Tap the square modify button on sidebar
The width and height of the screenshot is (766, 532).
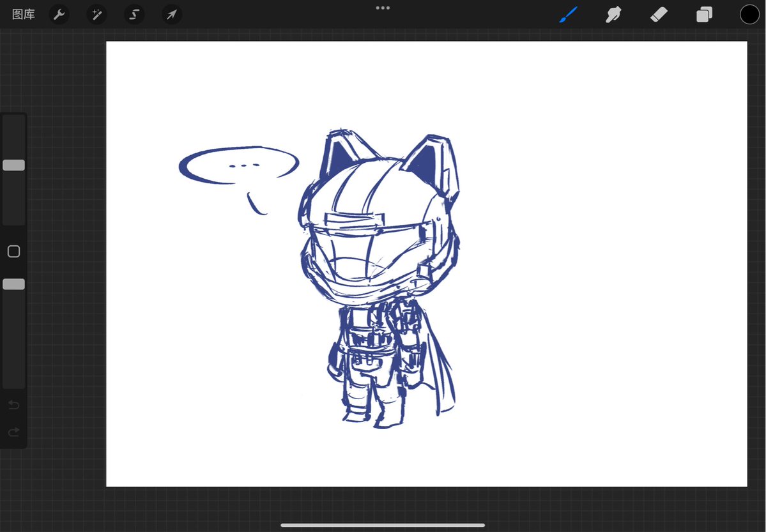13,252
